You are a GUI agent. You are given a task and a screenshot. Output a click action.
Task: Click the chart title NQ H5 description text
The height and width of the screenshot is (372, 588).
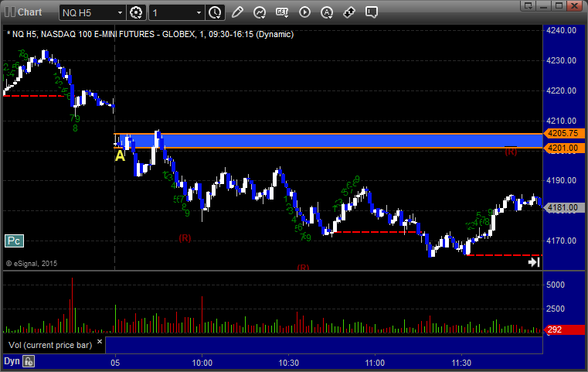pos(150,34)
